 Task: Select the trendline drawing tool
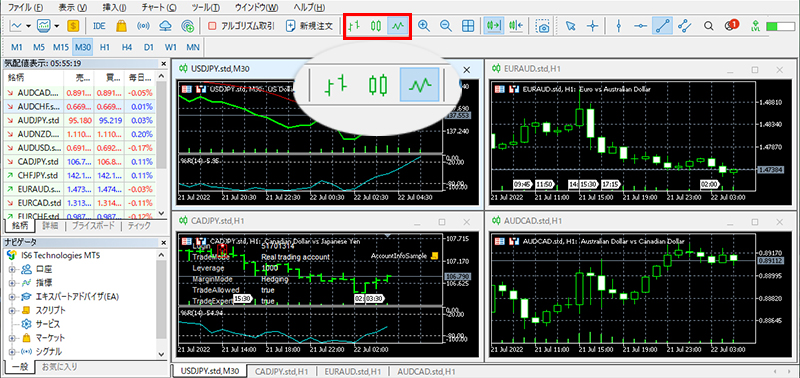662,26
